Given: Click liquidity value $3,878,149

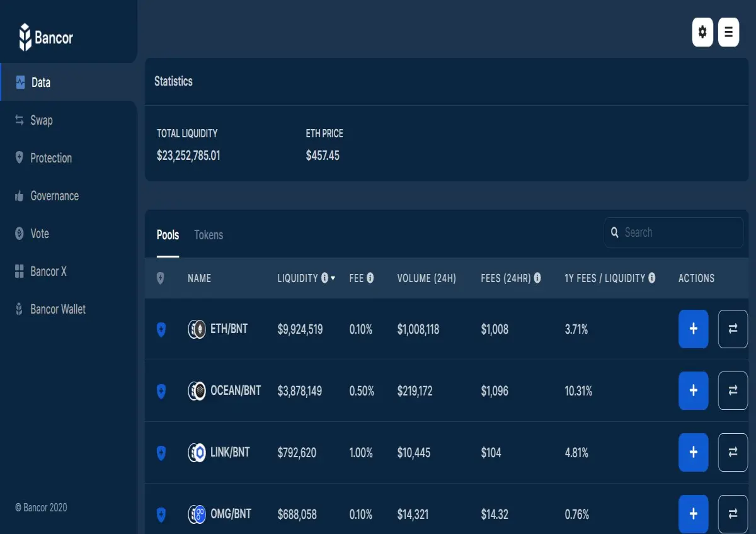Looking at the screenshot, I should tap(300, 391).
